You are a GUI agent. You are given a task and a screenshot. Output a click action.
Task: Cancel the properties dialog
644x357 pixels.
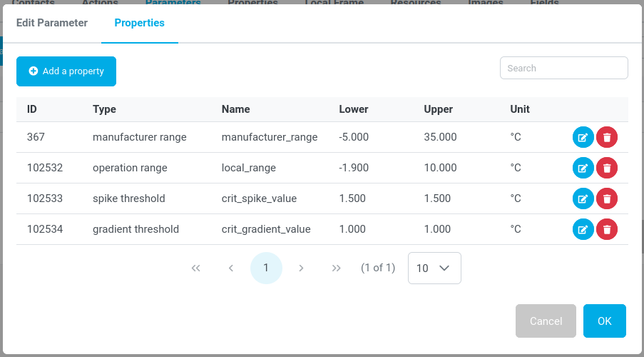click(x=546, y=321)
